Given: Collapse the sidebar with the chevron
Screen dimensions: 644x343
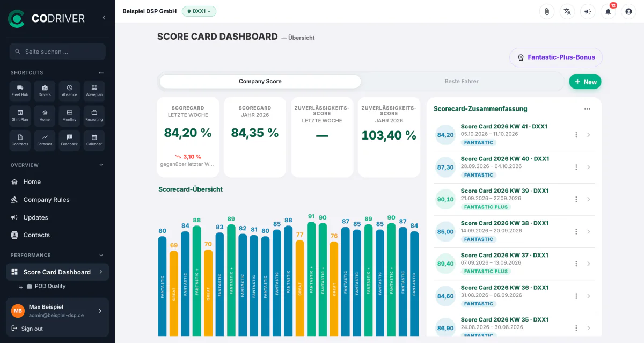Looking at the screenshot, I should point(104,18).
